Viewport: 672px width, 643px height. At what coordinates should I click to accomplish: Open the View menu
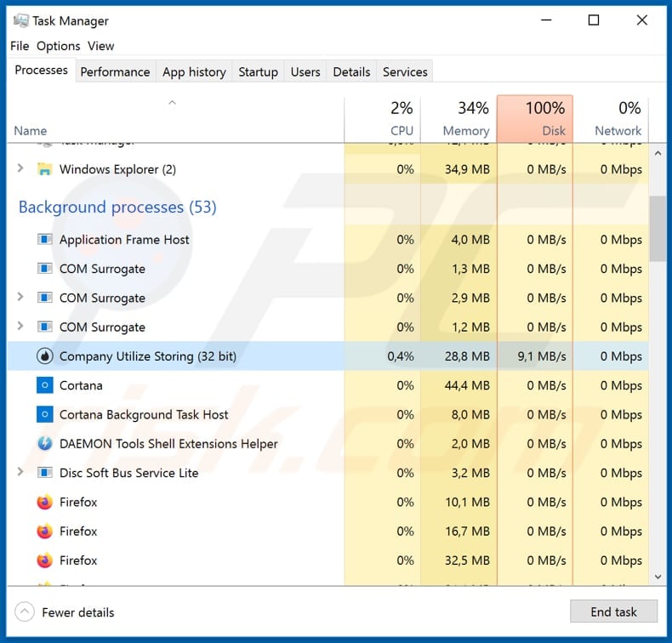coord(100,46)
